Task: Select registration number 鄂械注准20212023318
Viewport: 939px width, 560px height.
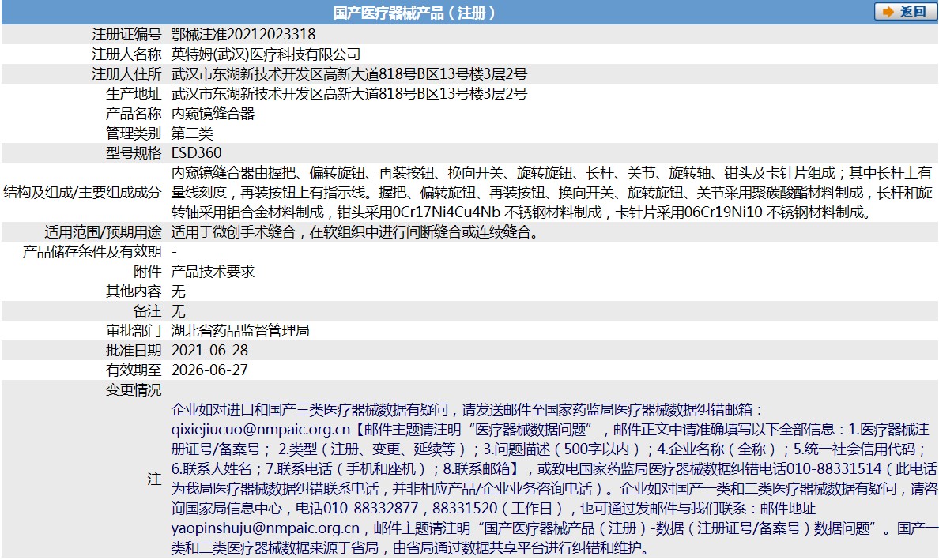Action: (243, 35)
